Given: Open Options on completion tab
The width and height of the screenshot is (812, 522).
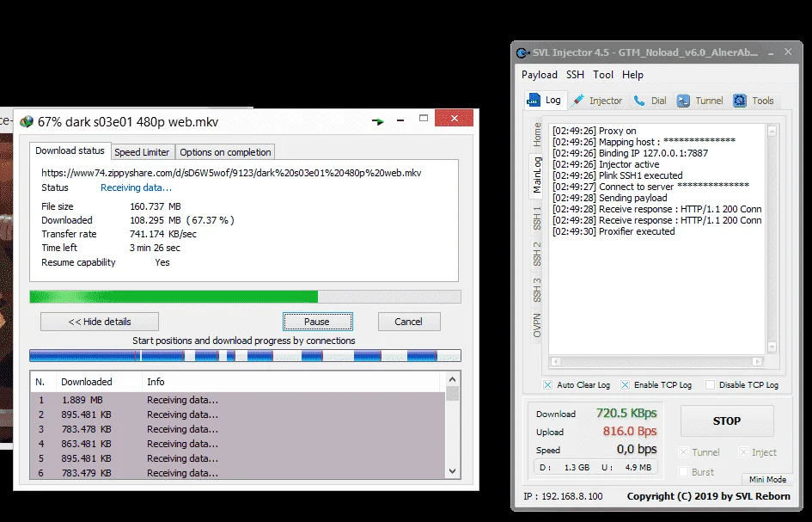Looking at the screenshot, I should (225, 152).
